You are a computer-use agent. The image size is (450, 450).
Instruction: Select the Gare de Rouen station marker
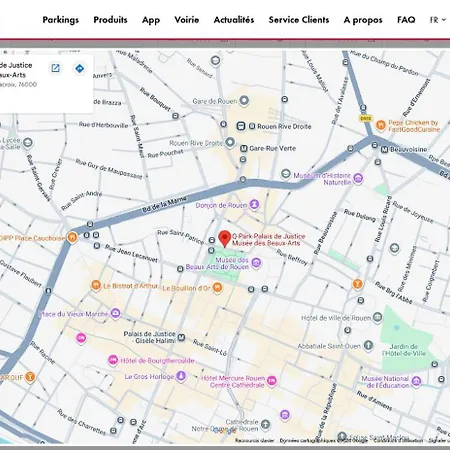pos(244,100)
